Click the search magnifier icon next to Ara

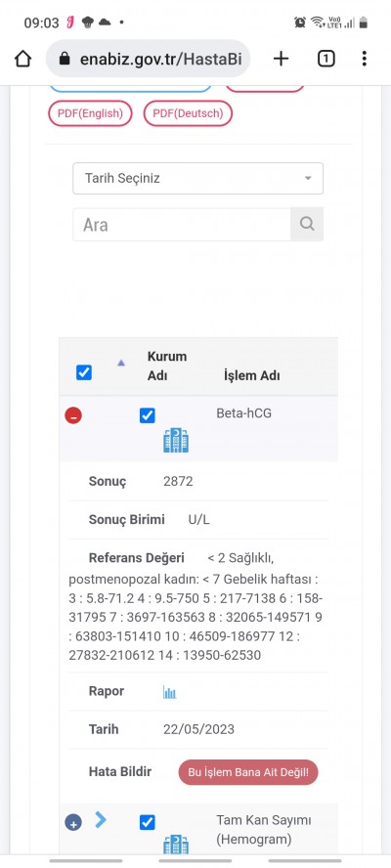pyautogui.click(x=307, y=224)
